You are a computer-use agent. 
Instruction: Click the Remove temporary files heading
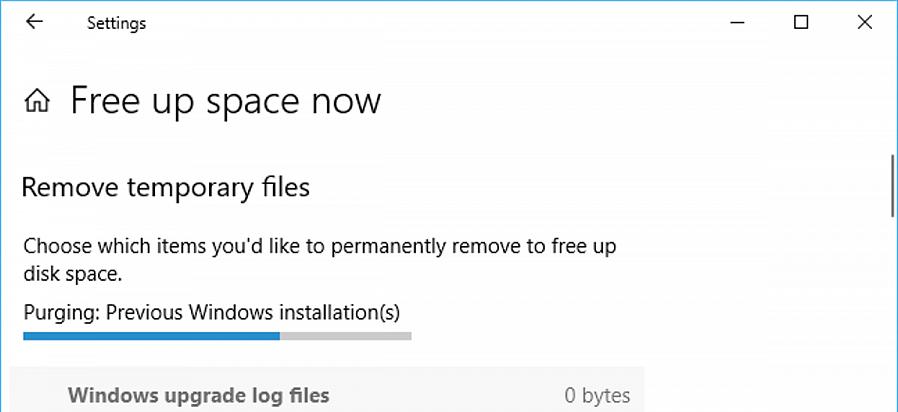(166, 188)
